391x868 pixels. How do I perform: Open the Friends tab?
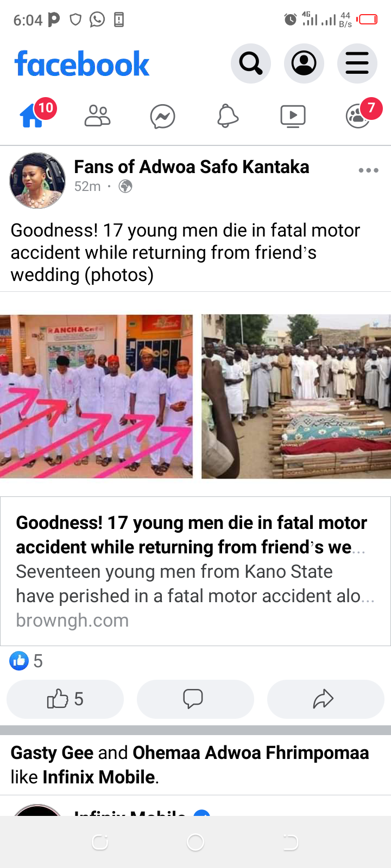98,116
